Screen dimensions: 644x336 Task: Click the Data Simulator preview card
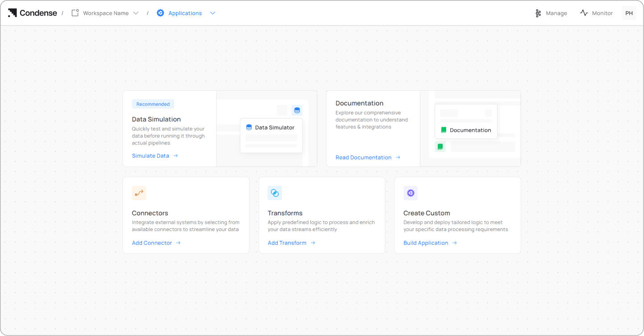(272, 135)
